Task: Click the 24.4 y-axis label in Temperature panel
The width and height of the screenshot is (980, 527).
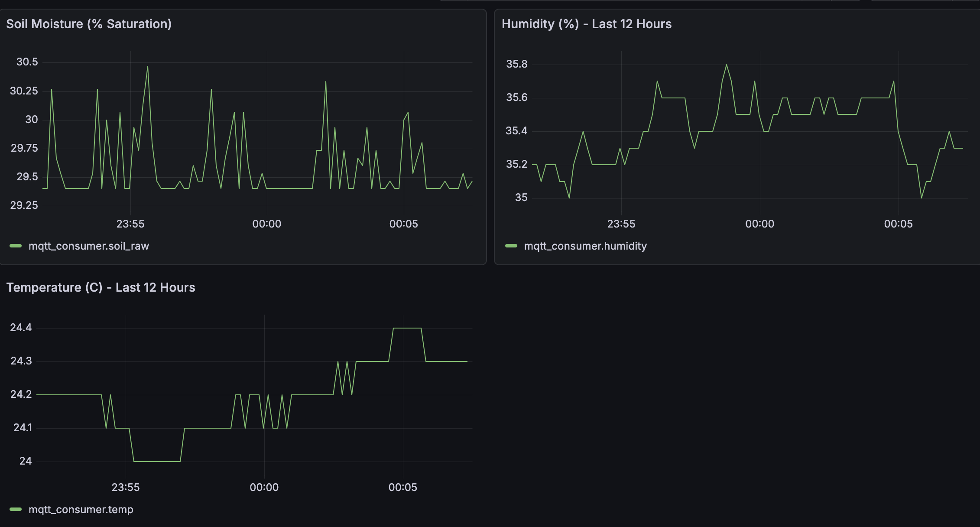Action: point(21,328)
